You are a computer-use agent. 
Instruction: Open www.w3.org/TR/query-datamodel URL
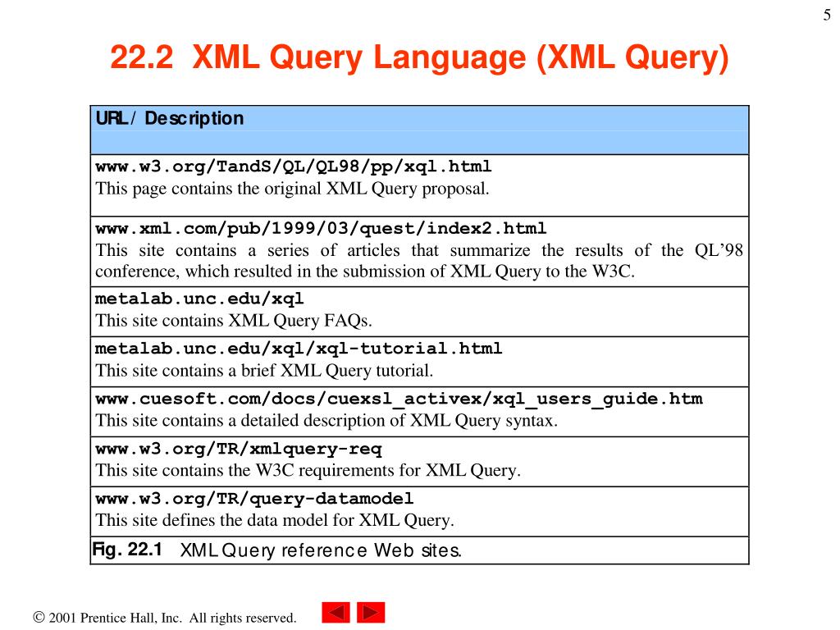click(254, 499)
